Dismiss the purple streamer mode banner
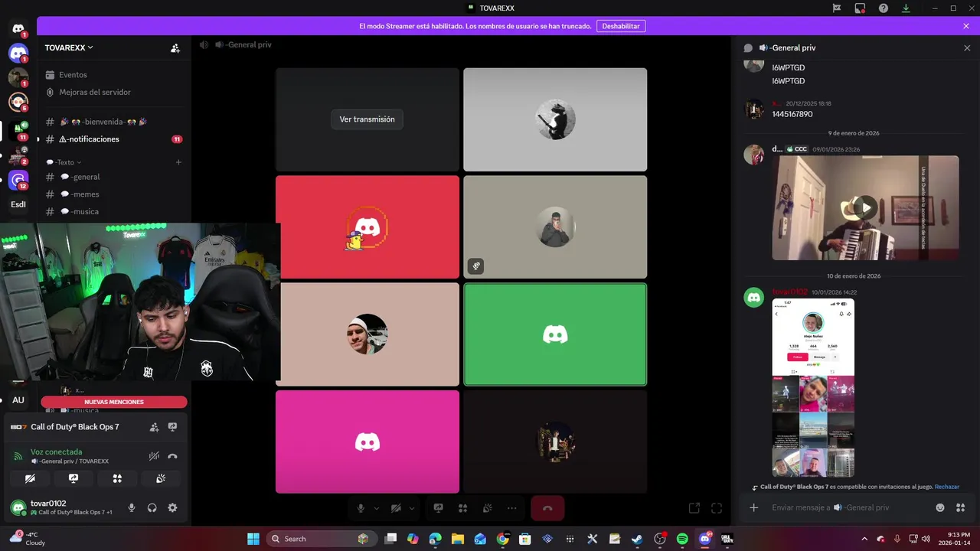Viewport: 980px width, 551px height. tap(966, 26)
